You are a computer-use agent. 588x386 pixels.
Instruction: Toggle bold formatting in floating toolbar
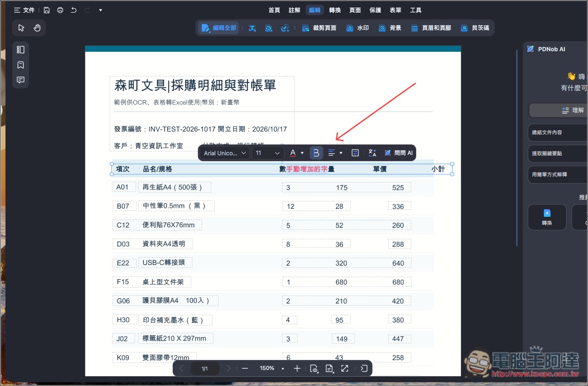coord(316,153)
